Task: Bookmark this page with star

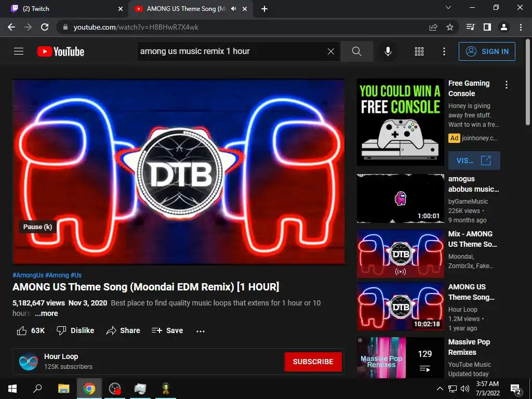Action: click(450, 27)
